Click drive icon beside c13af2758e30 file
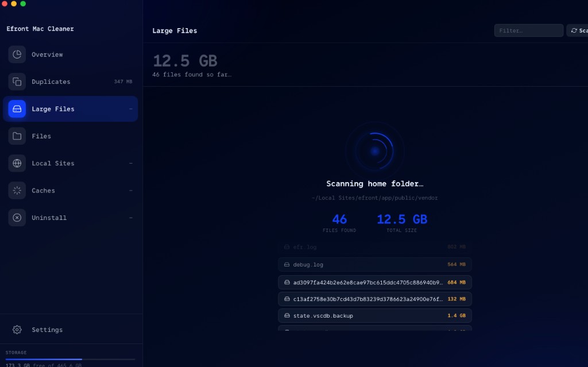Image resolution: width=588 pixels, height=367 pixels. point(287,299)
